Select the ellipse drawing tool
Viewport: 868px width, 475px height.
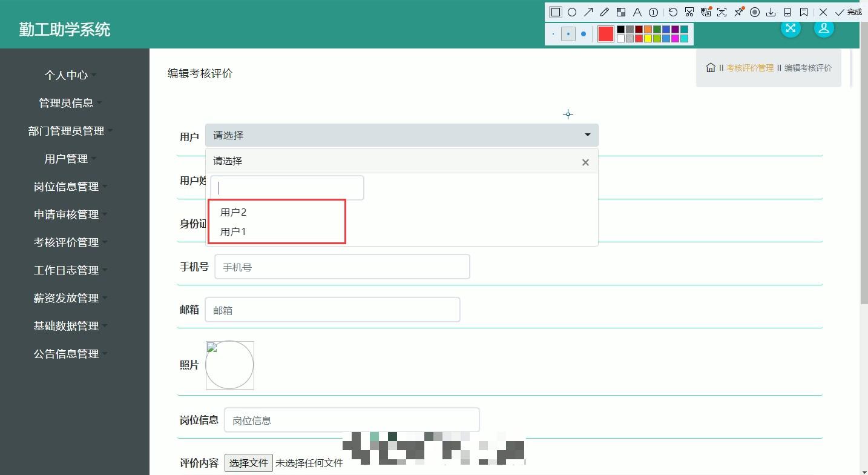point(571,12)
